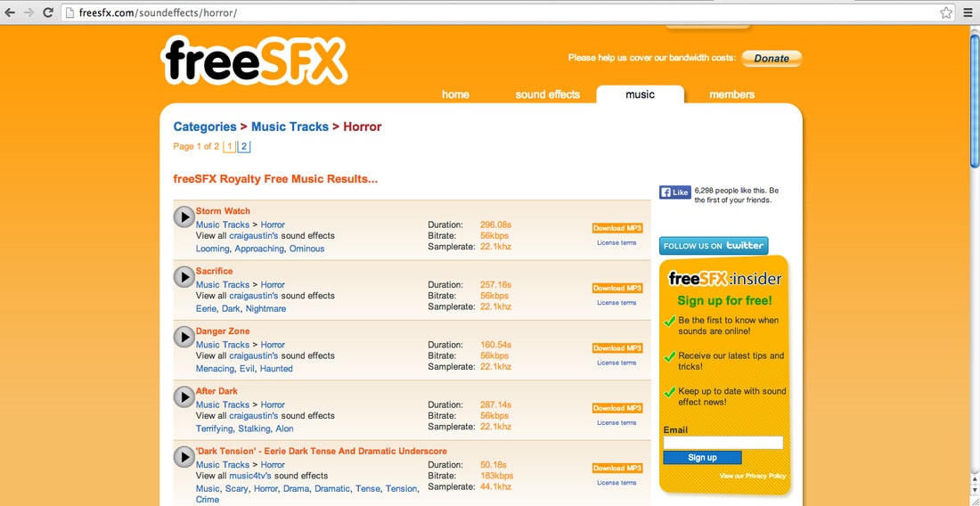
Task: Click the Ominous tag
Action: 306,249
